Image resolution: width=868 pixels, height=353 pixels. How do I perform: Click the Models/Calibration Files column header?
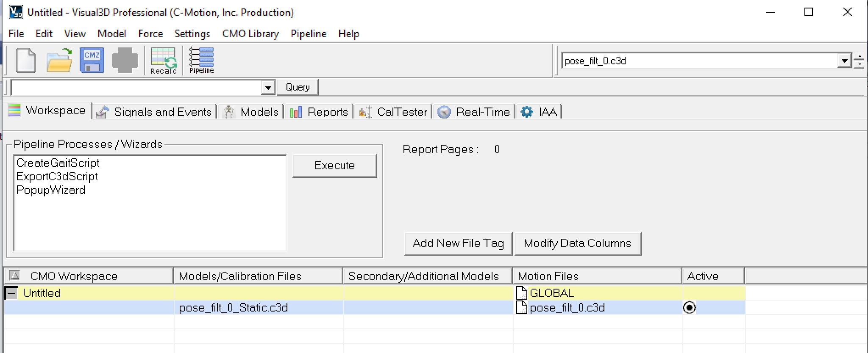(x=258, y=276)
